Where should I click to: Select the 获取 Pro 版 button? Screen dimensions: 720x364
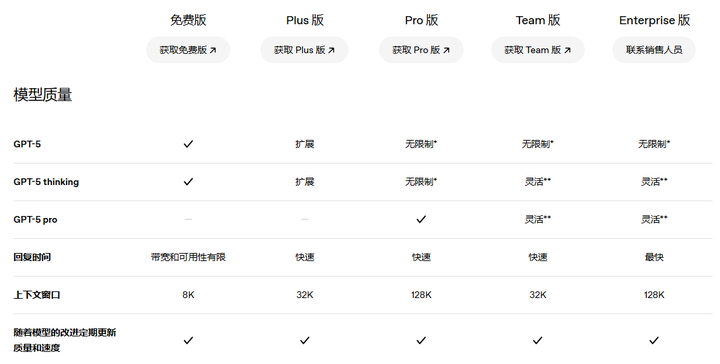[x=421, y=50]
